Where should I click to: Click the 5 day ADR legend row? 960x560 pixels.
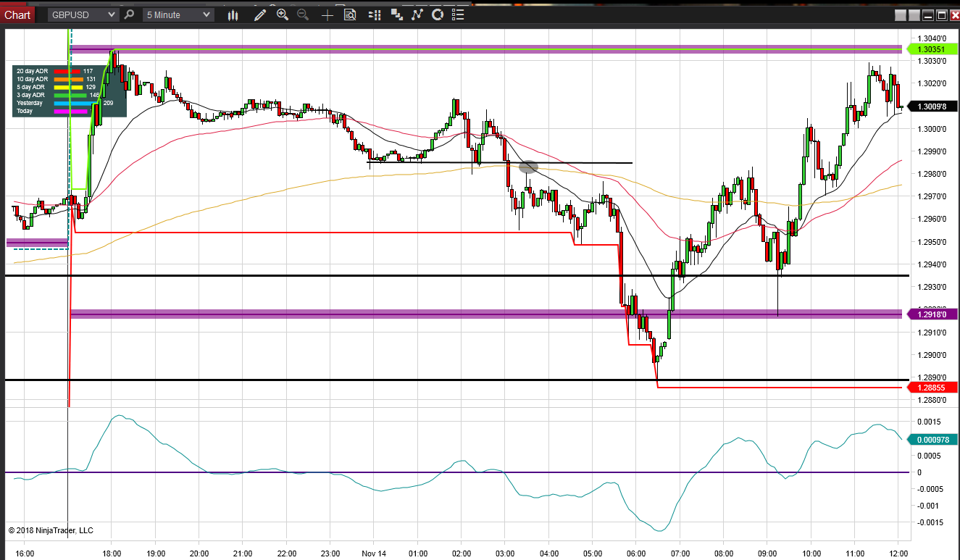(58, 87)
